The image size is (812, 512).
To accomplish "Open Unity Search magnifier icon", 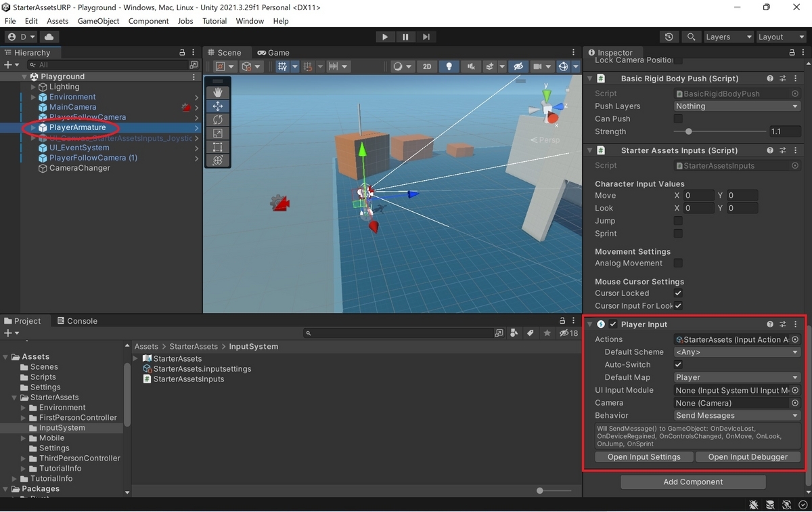I will [x=691, y=37].
